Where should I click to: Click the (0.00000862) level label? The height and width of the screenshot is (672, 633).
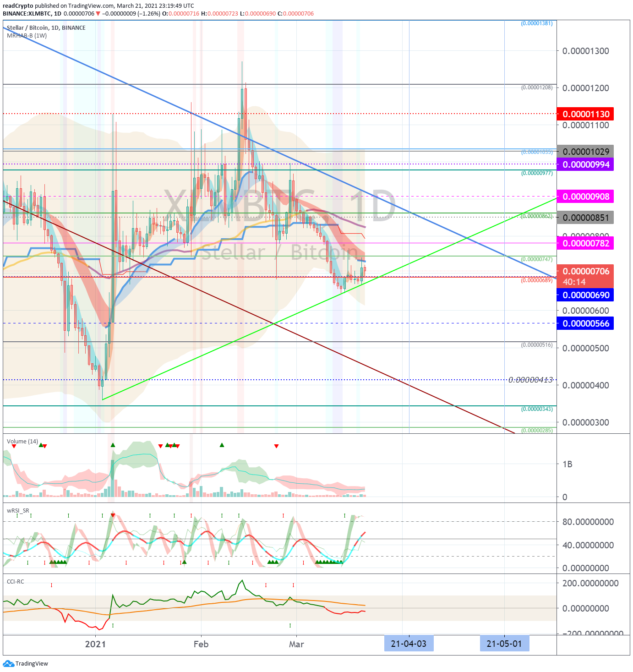pos(537,216)
